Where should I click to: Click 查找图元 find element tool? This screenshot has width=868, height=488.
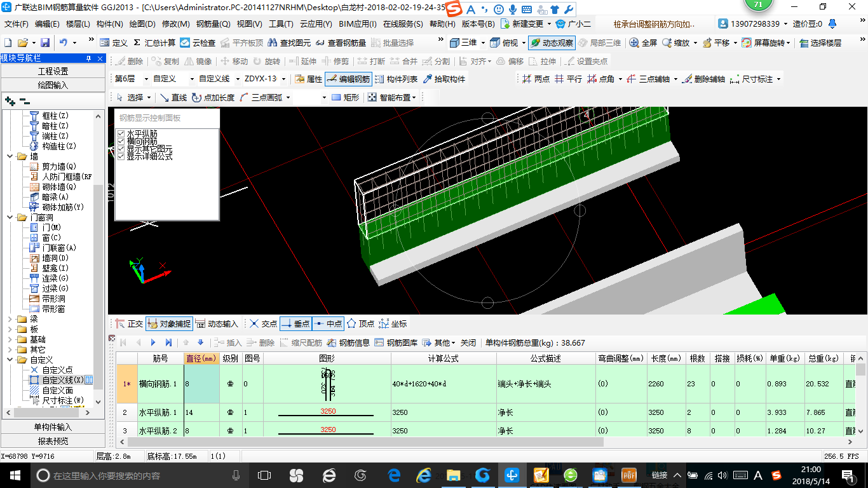pos(289,43)
